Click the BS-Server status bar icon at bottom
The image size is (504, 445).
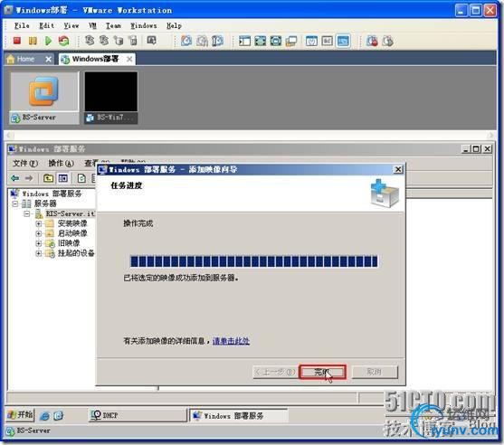(10, 431)
